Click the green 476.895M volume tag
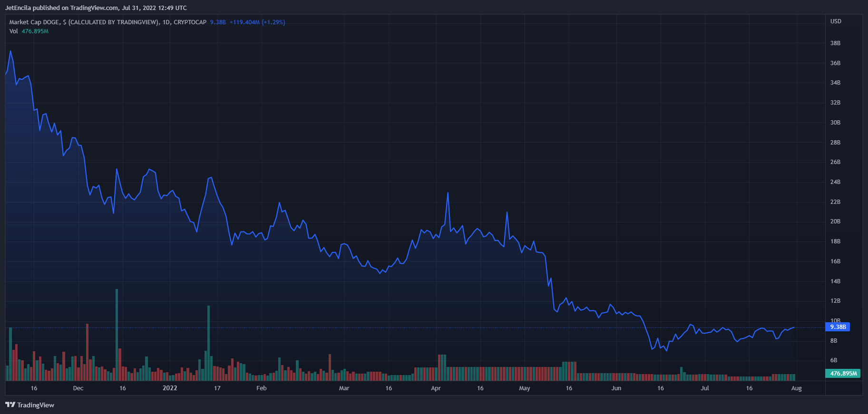Screen dimensions: 868x414 tap(843, 374)
